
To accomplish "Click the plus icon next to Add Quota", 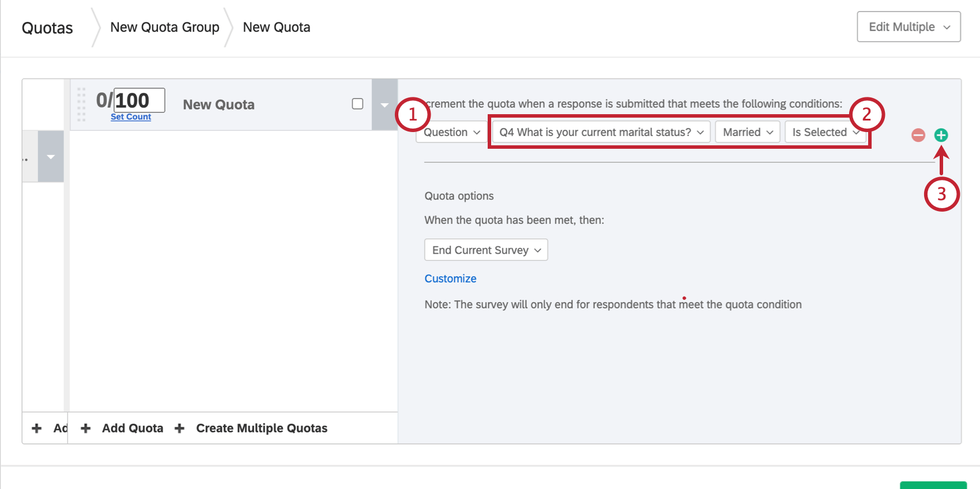I will click(x=86, y=428).
